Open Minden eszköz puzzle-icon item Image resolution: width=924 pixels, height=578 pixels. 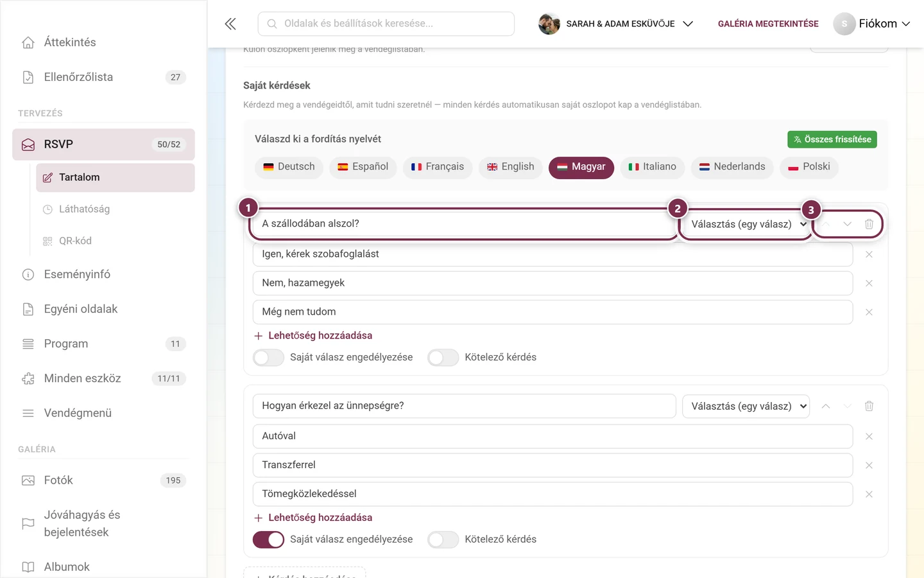[x=103, y=378]
